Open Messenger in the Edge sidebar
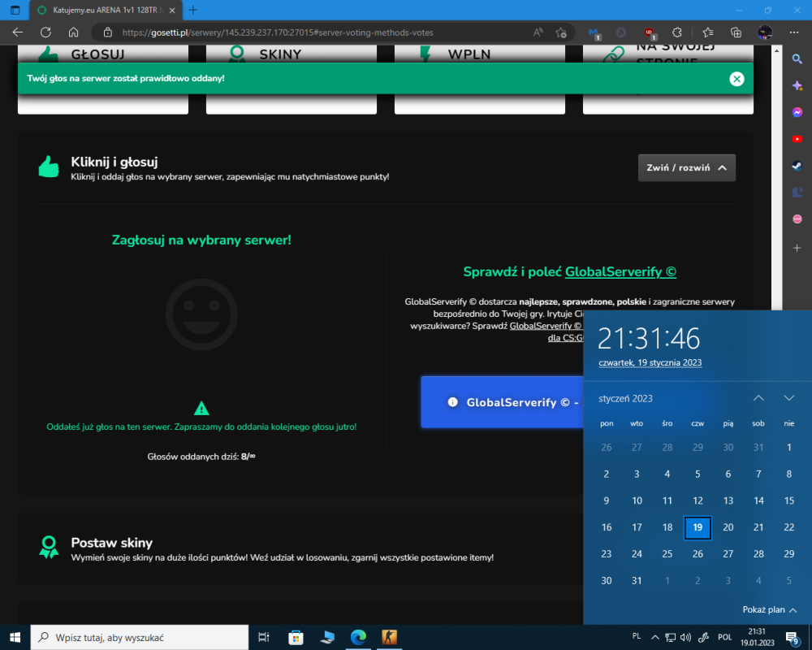This screenshot has height=650, width=812. (x=797, y=112)
